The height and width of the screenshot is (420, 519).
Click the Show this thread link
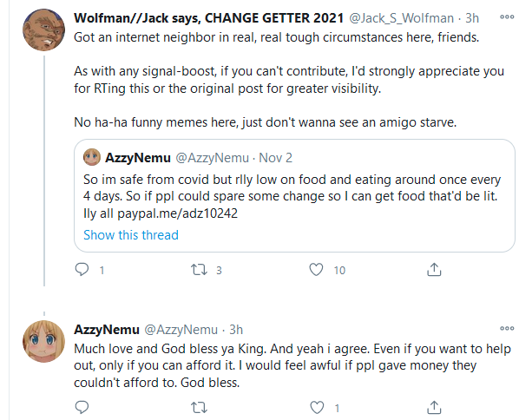point(131,235)
